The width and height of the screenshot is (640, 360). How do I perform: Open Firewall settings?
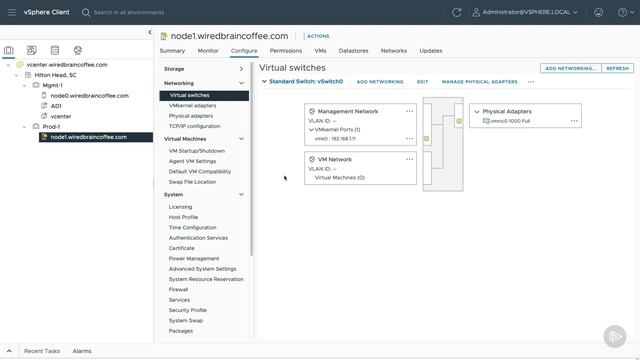[x=178, y=290]
